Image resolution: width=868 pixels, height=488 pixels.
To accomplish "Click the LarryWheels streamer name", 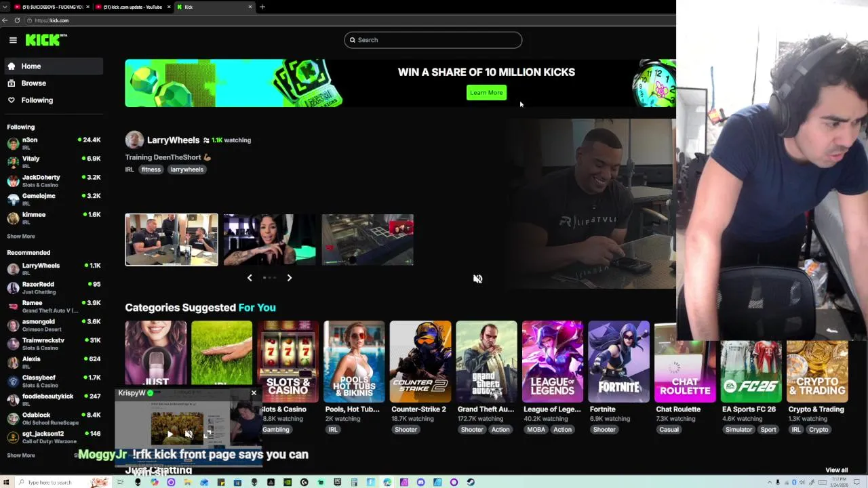I will point(173,140).
